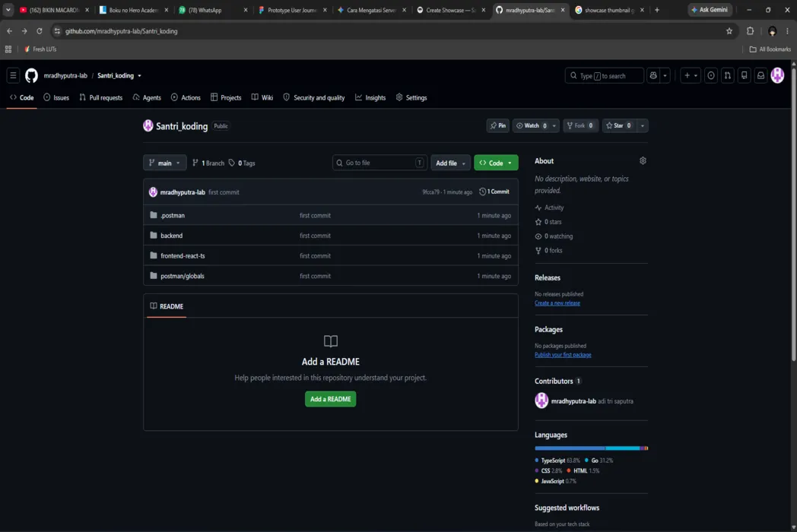The width and height of the screenshot is (797, 532).
Task: Open the 1 Commit history link
Action: tap(494, 192)
